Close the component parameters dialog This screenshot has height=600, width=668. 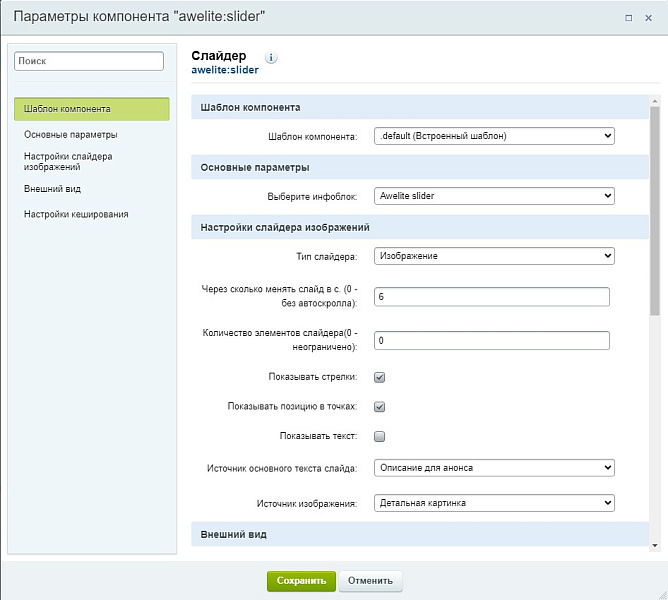click(x=648, y=17)
